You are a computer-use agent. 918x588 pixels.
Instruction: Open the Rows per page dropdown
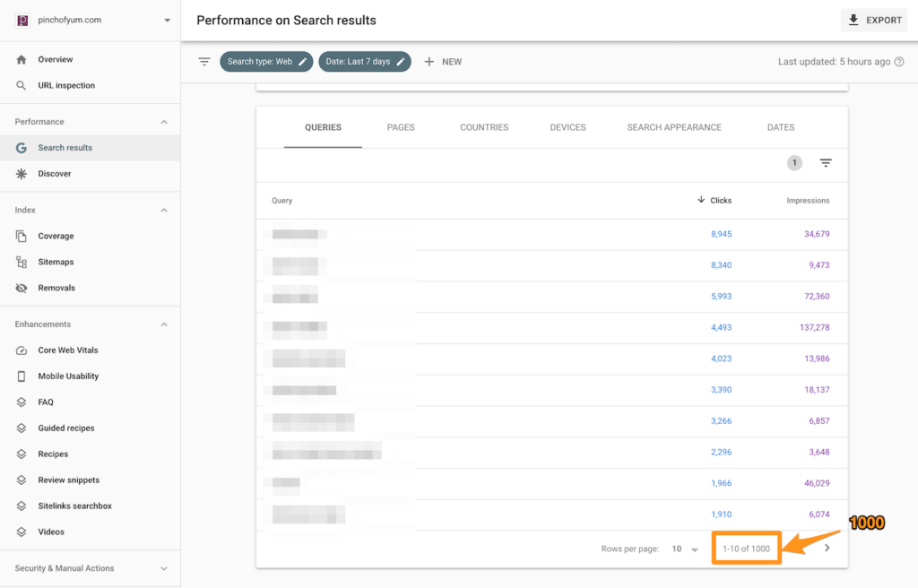tap(685, 549)
